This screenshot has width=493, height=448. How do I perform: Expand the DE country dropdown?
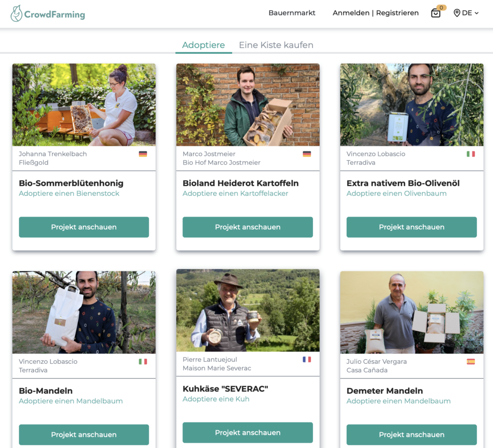pos(470,13)
